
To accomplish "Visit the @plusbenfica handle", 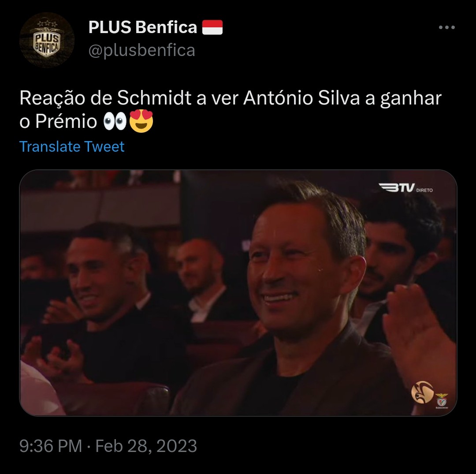I will (142, 50).
